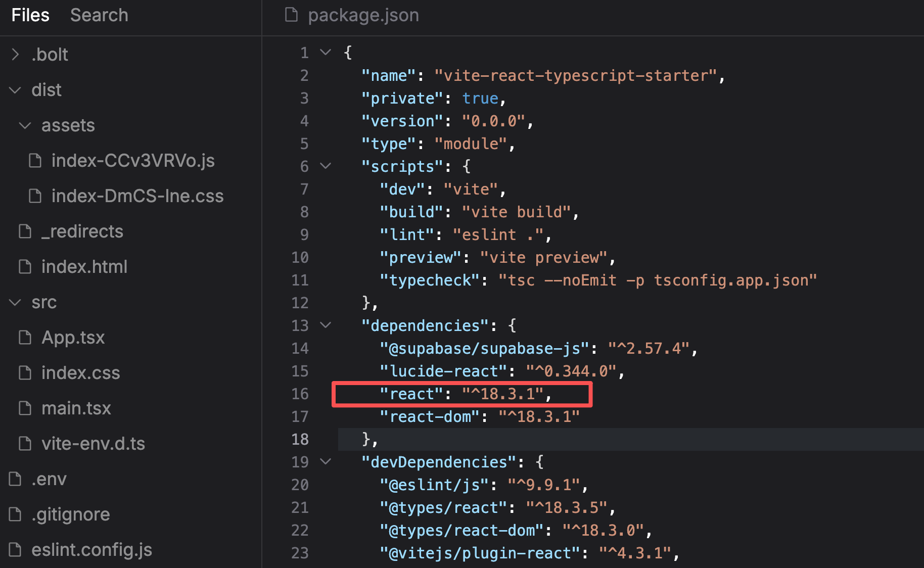Switch to the Search tab
The image size is (924, 568).
coord(99,15)
